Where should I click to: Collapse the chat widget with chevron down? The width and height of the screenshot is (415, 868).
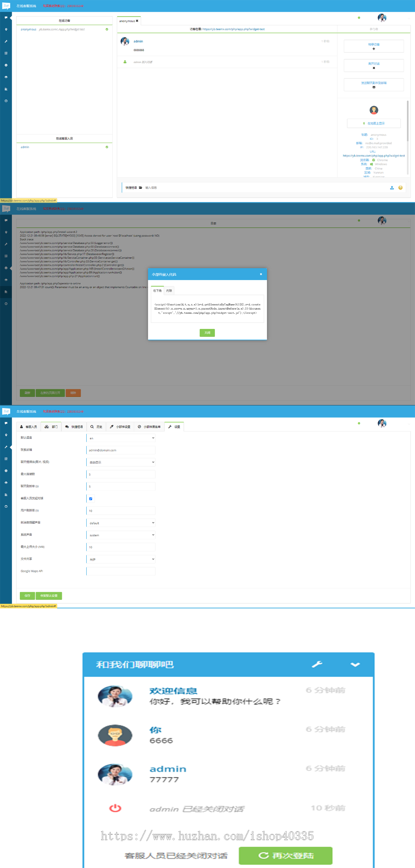355,665
